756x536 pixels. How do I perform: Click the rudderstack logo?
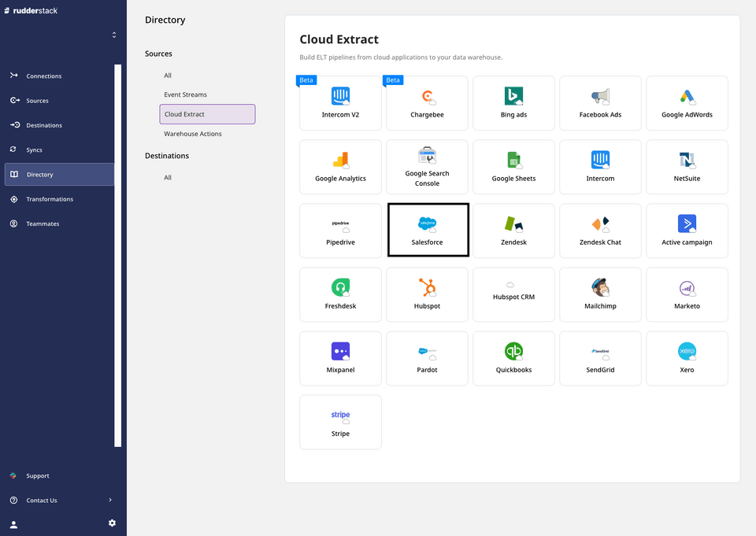coord(31,10)
